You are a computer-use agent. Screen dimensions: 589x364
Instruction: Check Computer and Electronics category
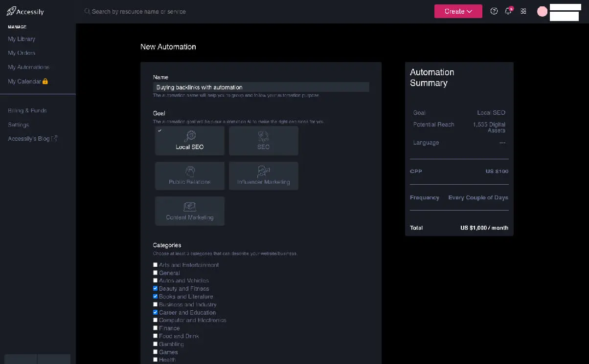pos(156,320)
